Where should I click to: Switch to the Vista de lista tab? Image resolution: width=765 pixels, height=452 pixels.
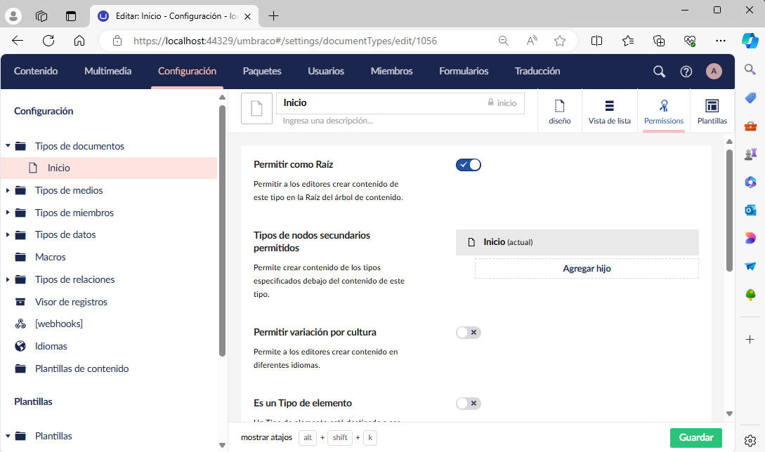(609, 111)
